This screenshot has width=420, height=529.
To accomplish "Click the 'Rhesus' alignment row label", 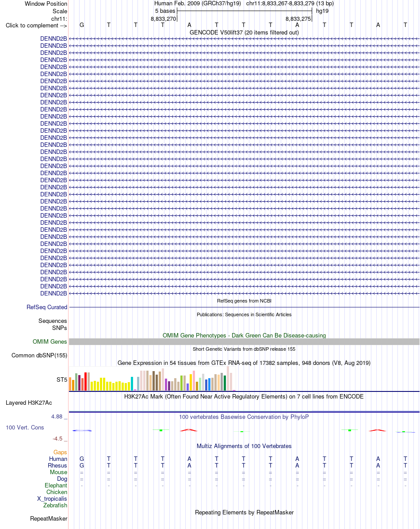I will pyautogui.click(x=57, y=466).
